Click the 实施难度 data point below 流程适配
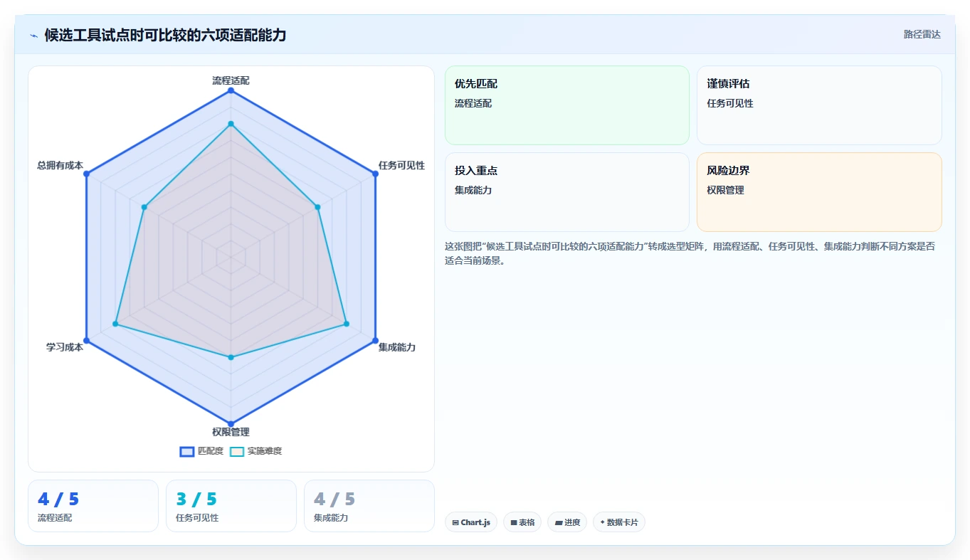This screenshot has height=560, width=970. [231, 124]
